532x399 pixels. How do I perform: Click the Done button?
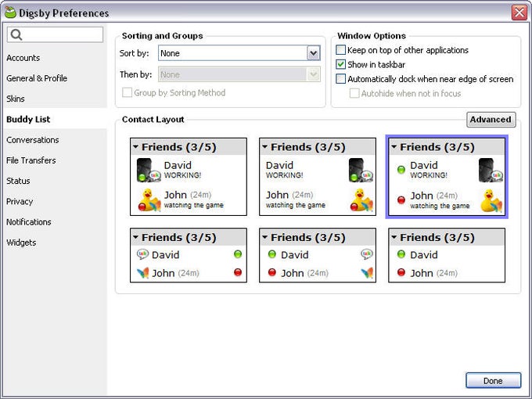tap(493, 381)
